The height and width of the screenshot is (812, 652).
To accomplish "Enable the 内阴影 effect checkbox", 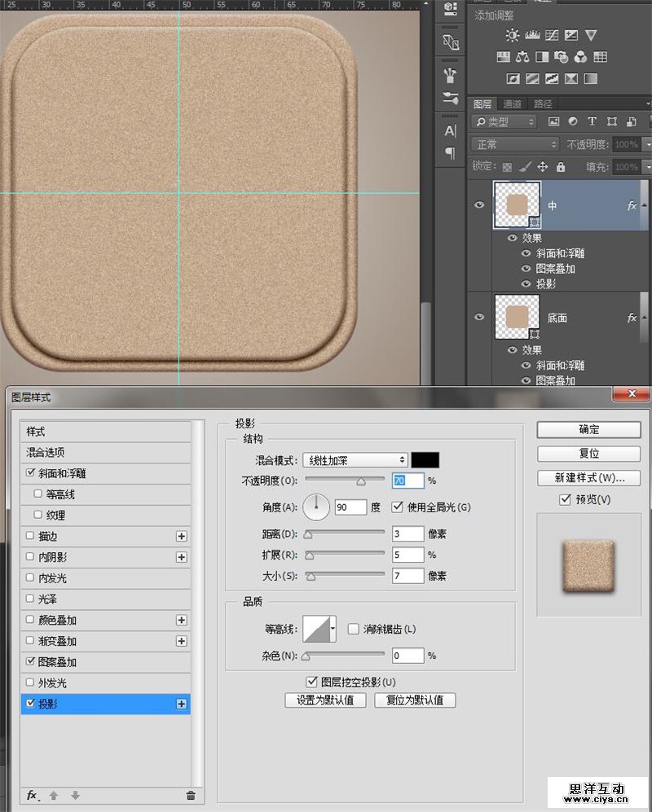I will coord(31,557).
